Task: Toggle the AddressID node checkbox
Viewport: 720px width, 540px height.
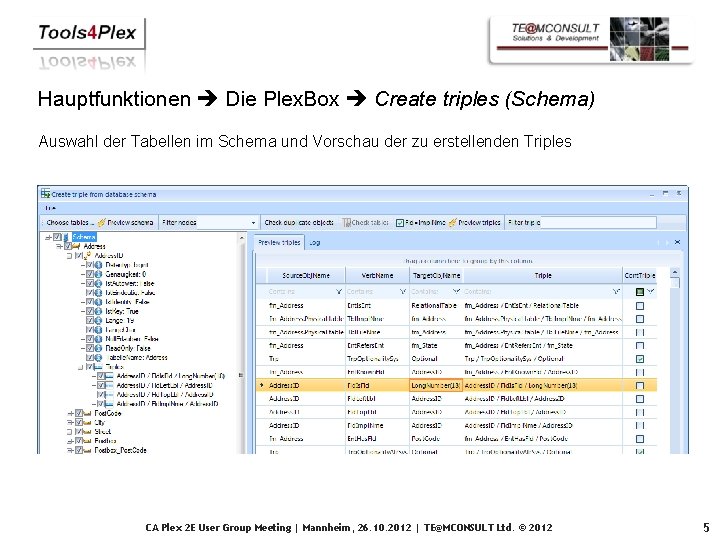Action: point(79,255)
